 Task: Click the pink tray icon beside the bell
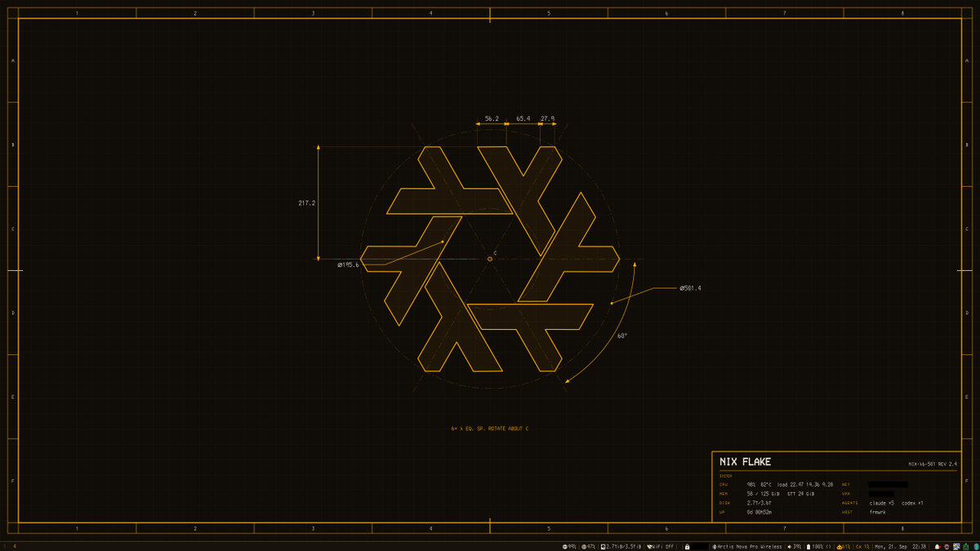[x=947, y=546]
